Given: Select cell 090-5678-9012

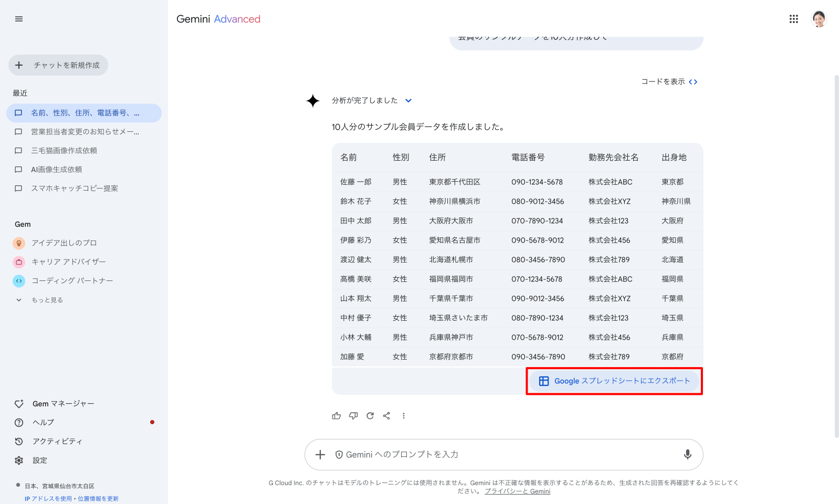Looking at the screenshot, I should click(538, 240).
